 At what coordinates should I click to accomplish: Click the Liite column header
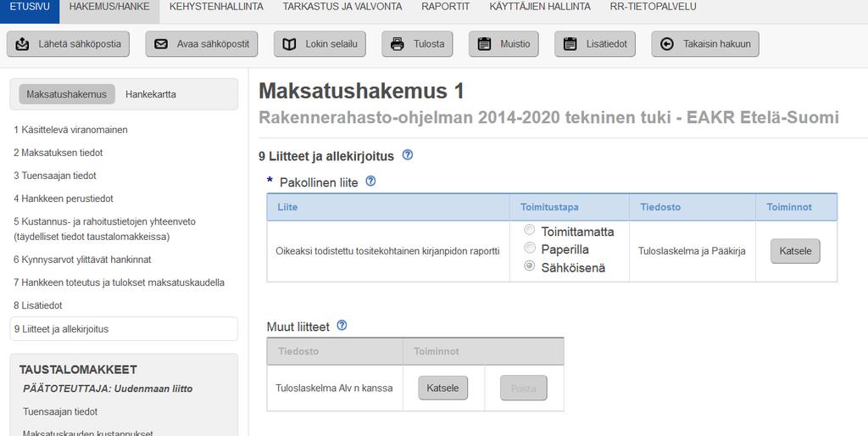pyautogui.click(x=287, y=207)
